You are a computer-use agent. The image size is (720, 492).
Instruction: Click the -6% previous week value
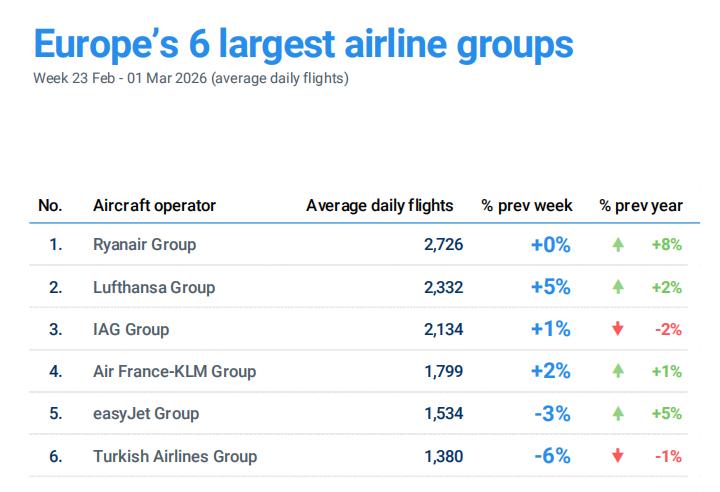(551, 456)
